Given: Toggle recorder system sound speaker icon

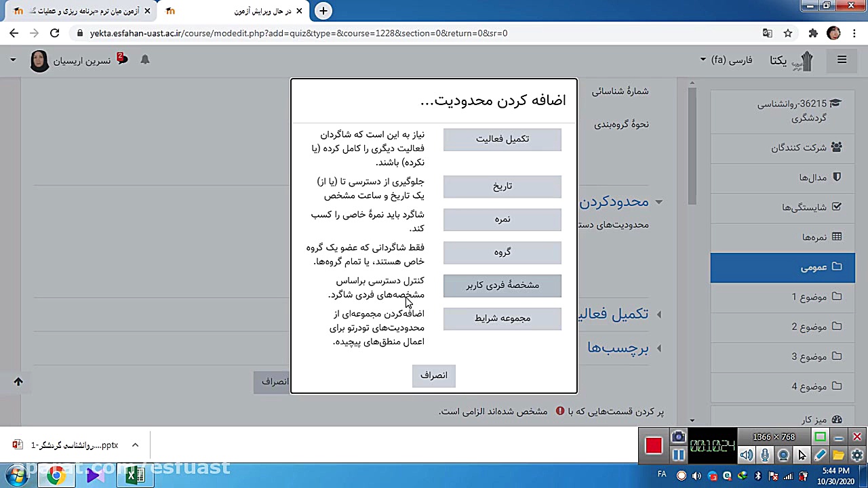Looking at the screenshot, I should [x=746, y=455].
